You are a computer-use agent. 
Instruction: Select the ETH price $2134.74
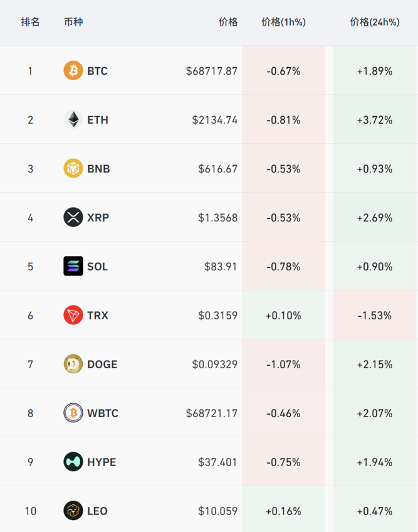[215, 120]
